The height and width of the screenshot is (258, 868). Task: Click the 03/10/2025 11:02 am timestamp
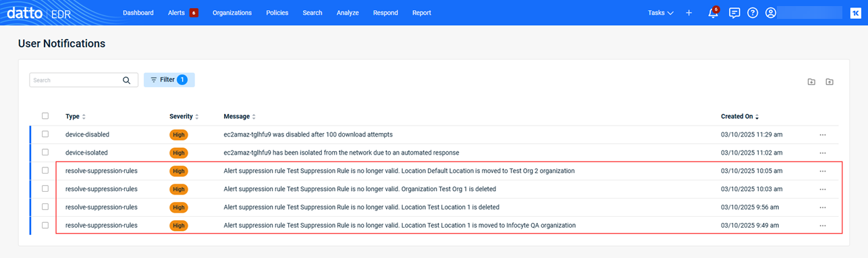751,153
